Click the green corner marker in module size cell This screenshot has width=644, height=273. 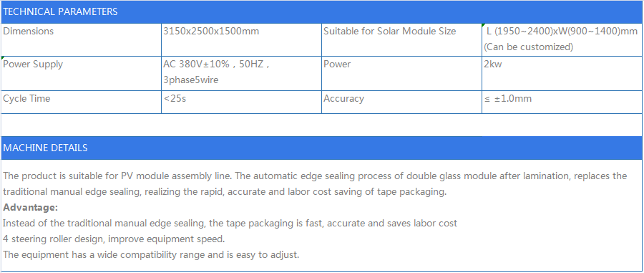[x=484, y=26]
